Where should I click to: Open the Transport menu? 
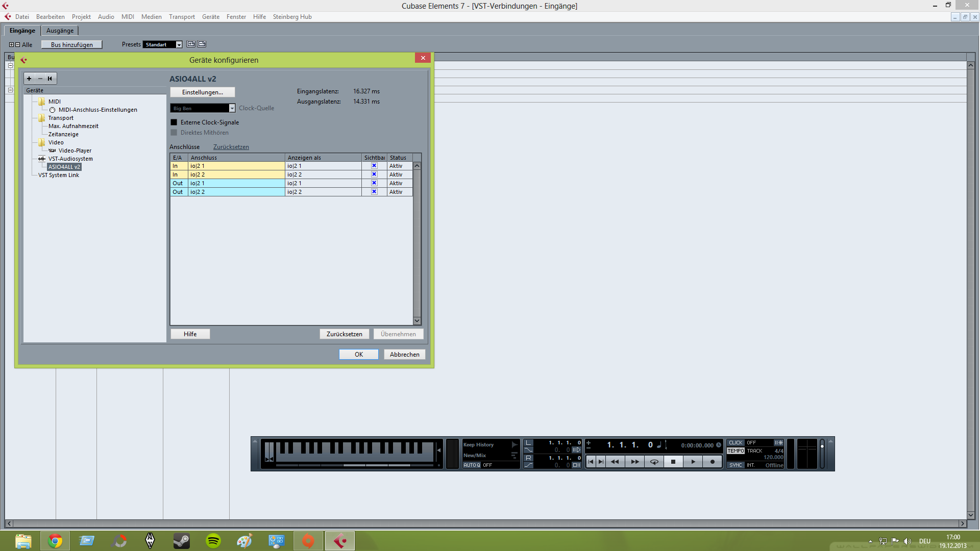(182, 17)
